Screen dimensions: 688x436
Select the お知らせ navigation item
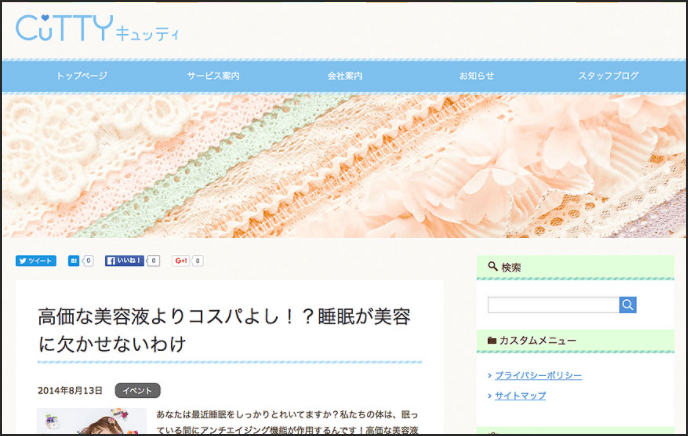pos(477,75)
